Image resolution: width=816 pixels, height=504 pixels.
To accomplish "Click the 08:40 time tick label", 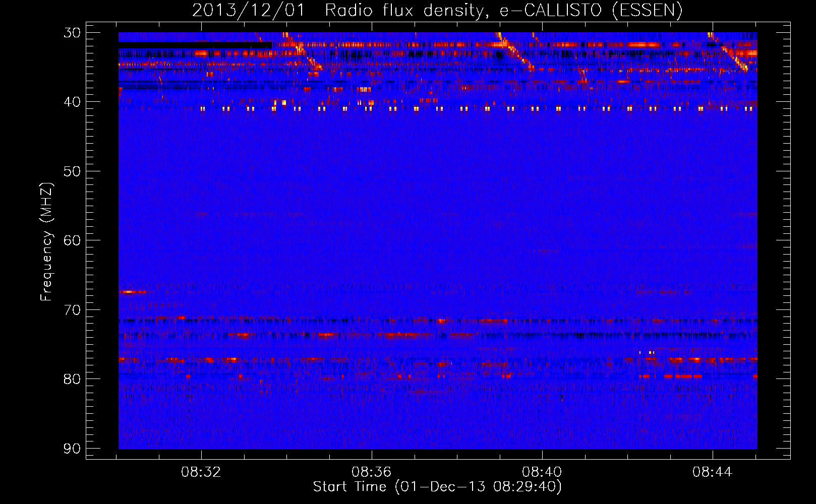I will point(542,472).
